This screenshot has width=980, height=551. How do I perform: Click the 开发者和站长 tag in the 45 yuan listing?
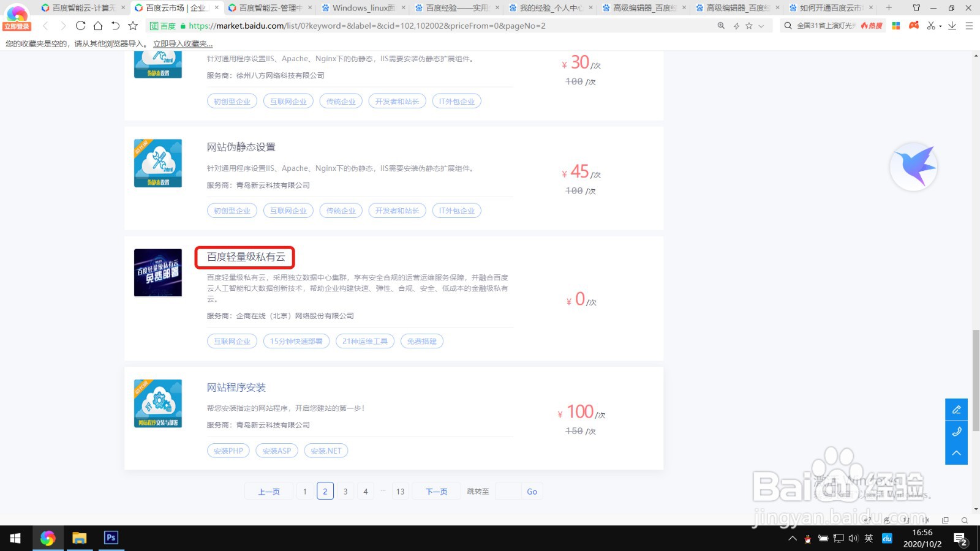tap(398, 211)
